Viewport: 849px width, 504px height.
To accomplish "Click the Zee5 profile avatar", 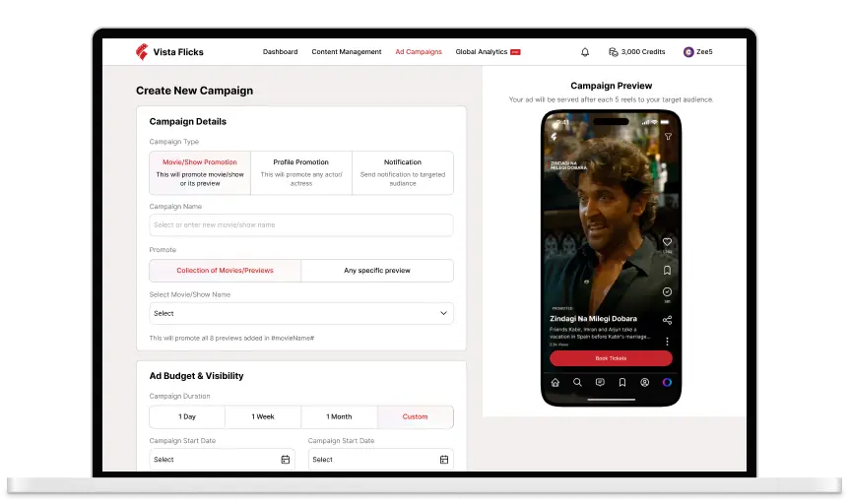I will click(688, 52).
